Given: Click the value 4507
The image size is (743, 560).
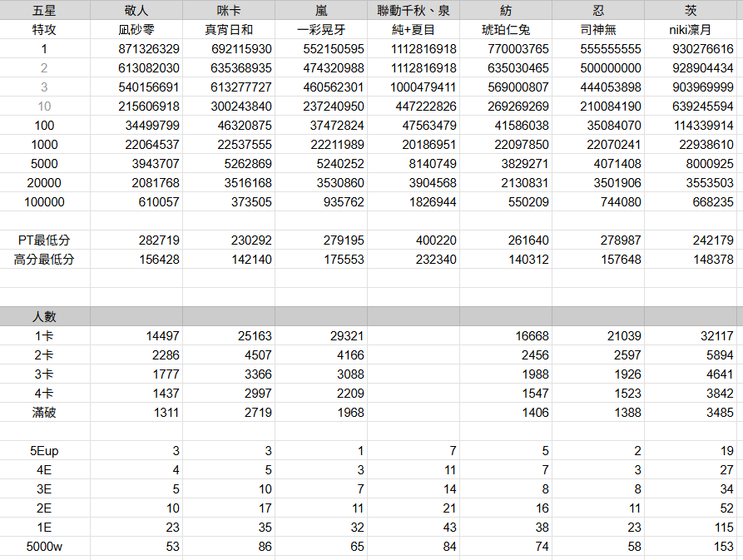Looking at the screenshot, I should (258, 355).
